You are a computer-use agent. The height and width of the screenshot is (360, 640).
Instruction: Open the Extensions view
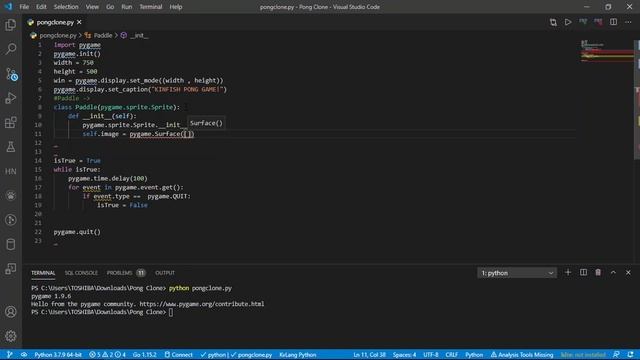(11, 122)
